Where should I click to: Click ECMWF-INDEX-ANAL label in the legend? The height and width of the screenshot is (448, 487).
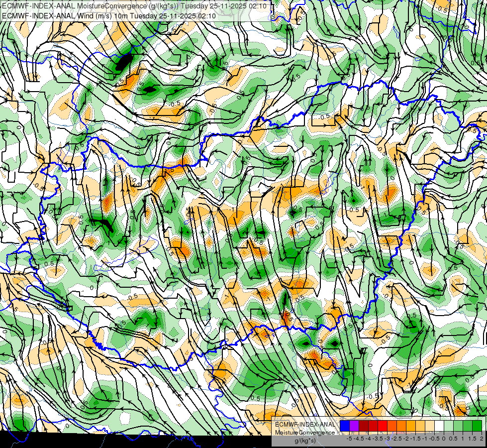point(305,425)
